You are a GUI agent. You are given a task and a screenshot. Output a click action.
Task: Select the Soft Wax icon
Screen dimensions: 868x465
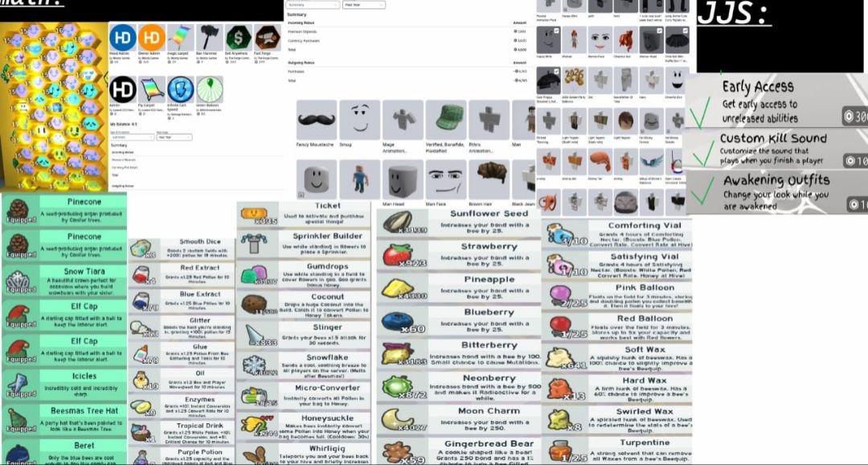pos(560,358)
